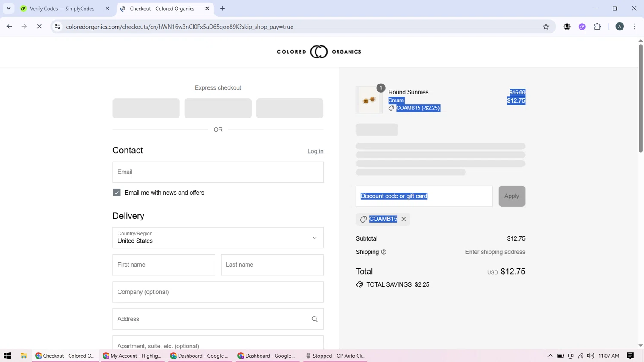Open the Chrome profile avatar
Image resolution: width=644 pixels, height=362 pixels.
(x=620, y=27)
